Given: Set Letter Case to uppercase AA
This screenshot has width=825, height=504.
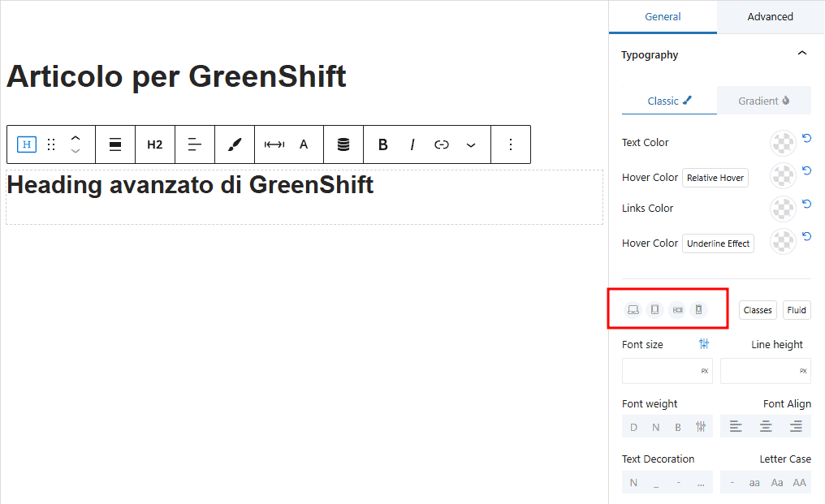Looking at the screenshot, I should pos(800,482).
